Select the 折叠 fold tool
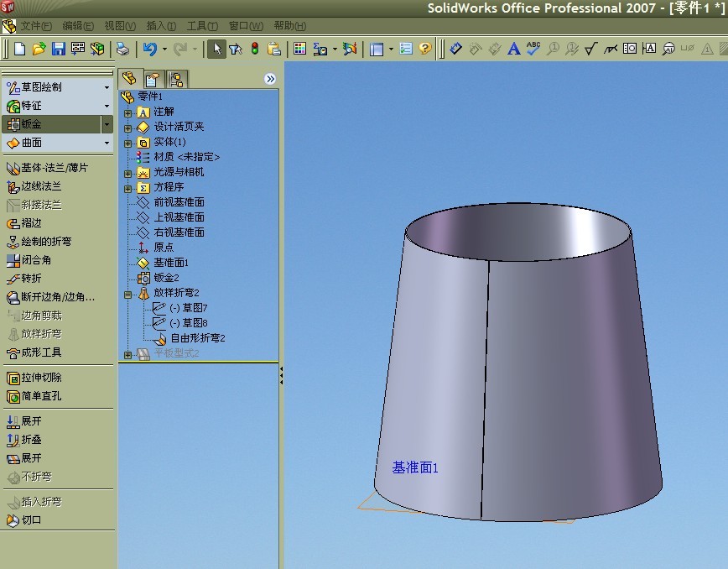The height and width of the screenshot is (569, 728). tap(24, 440)
